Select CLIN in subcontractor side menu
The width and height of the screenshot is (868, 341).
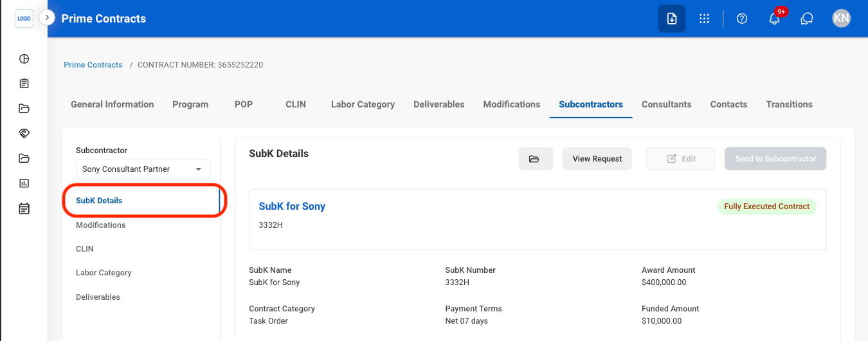85,249
